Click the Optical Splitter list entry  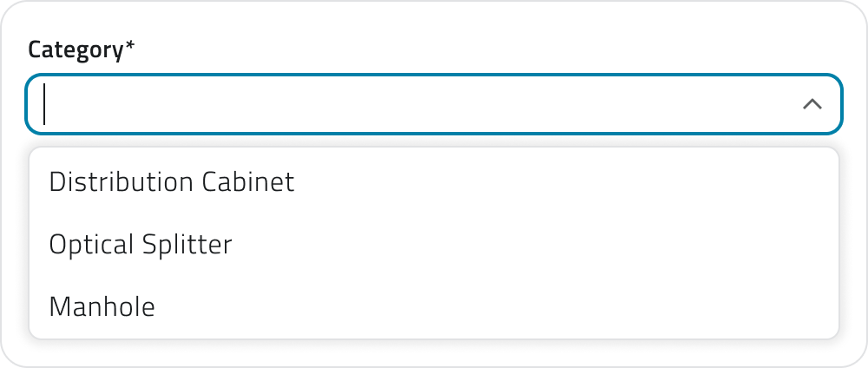141,245
